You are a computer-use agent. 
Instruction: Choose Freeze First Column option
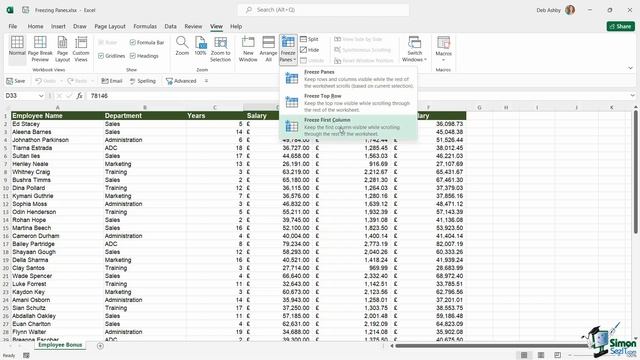tap(348, 127)
